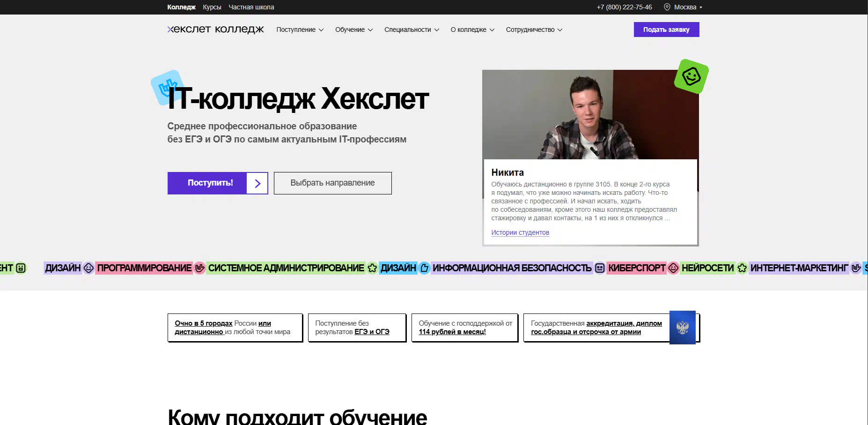
Task: Click the аккредитация, диплом гос.образца card
Action: pyautogui.click(x=611, y=328)
